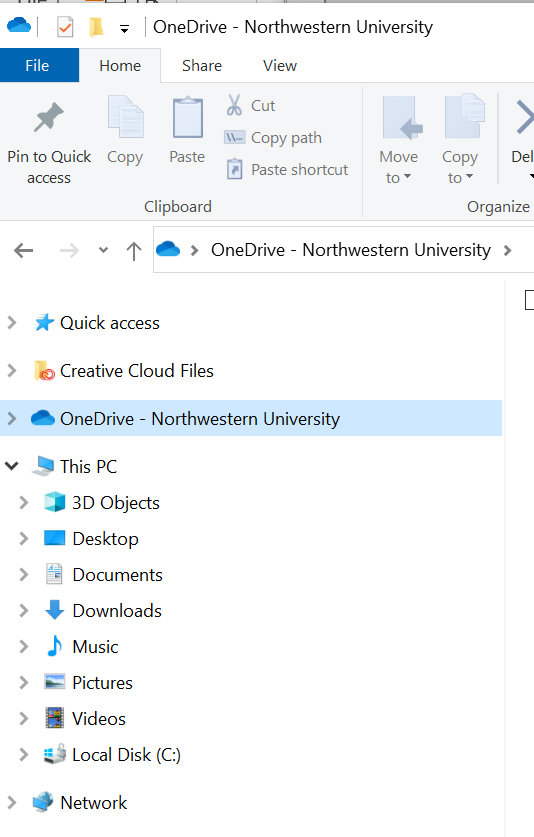The width and height of the screenshot is (534, 837).
Task: Click the Delete X icon in Organize
Action: coord(525,117)
